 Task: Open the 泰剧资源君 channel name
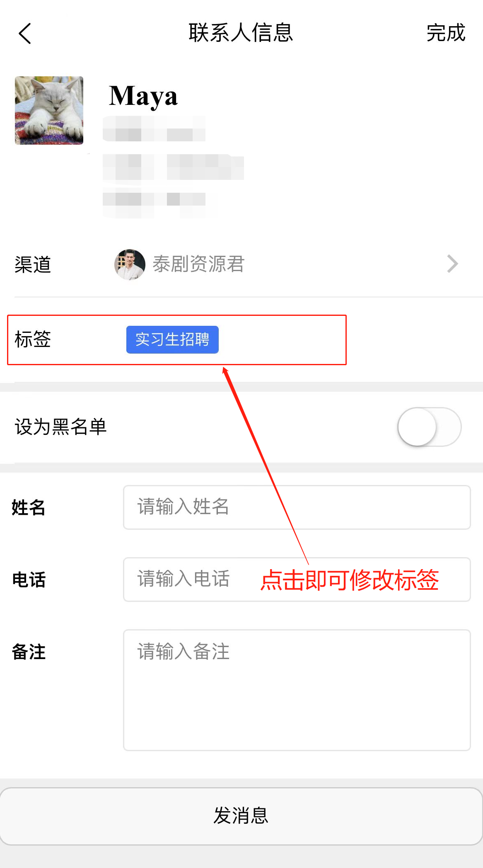[x=199, y=264]
